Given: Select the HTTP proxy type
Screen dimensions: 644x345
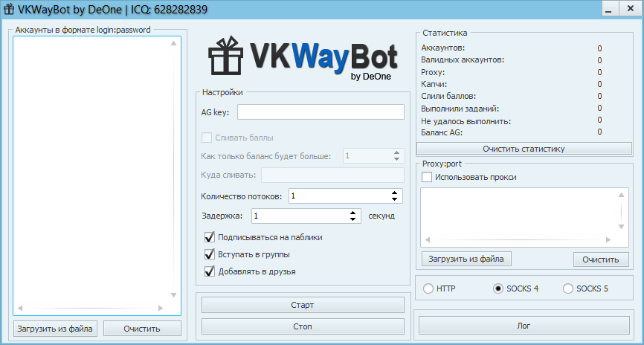Looking at the screenshot, I should pos(428,288).
